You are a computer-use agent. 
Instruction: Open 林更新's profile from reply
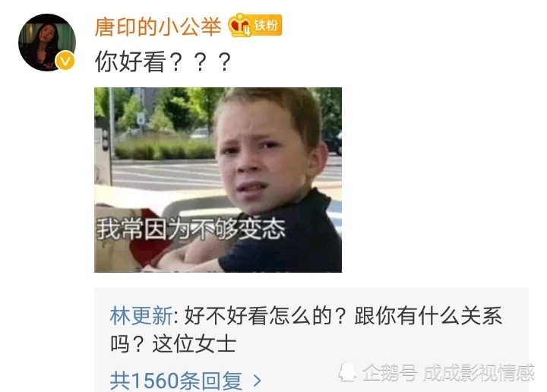(141, 316)
